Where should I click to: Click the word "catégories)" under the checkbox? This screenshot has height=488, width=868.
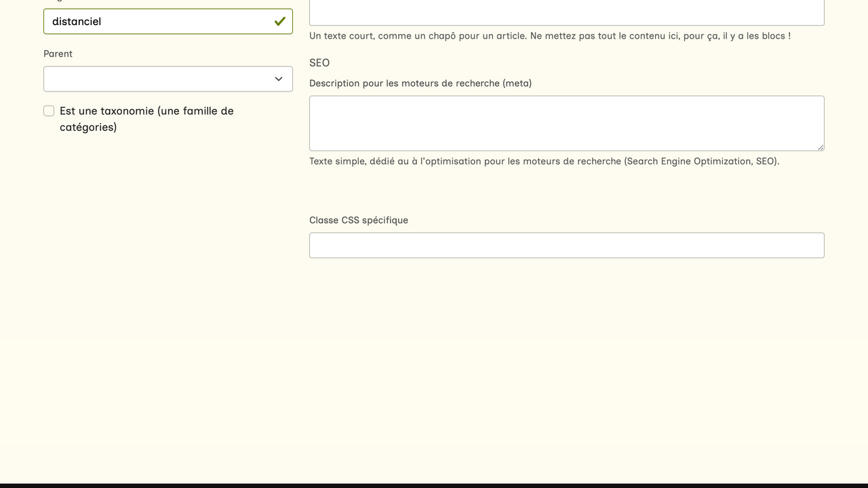pos(88,127)
